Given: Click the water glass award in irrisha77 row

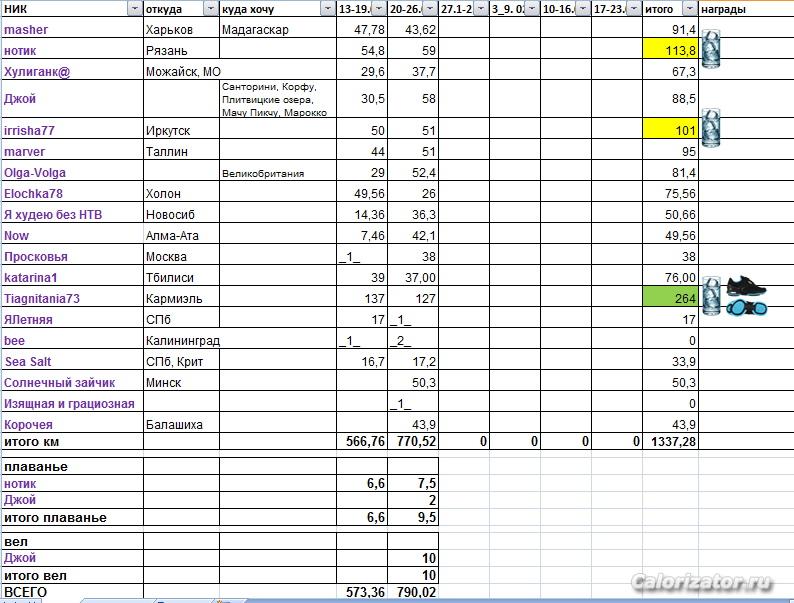Looking at the screenshot, I should pos(711,127).
